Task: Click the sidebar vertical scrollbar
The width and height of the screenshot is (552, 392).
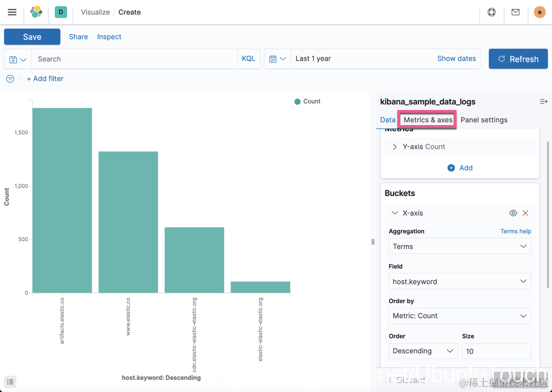Action: pyautogui.click(x=548, y=214)
